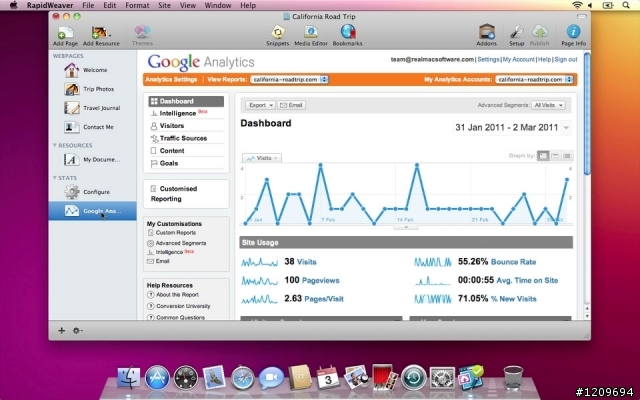This screenshot has height=400, width=640.
Task: Open the Page Info inspector icon
Action: tap(573, 36)
